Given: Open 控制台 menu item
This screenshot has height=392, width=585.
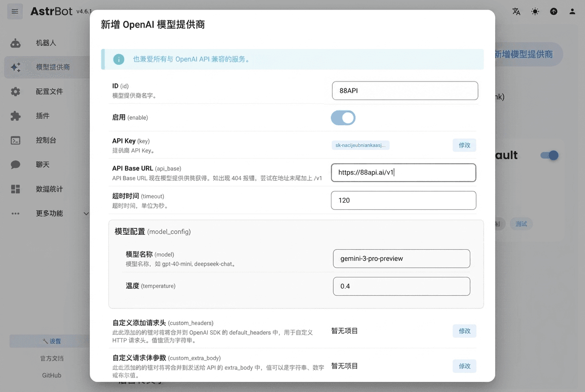Looking at the screenshot, I should point(46,141).
